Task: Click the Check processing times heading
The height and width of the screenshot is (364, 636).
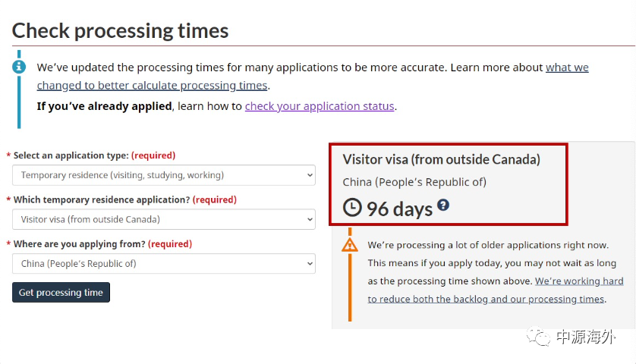Action: [120, 31]
